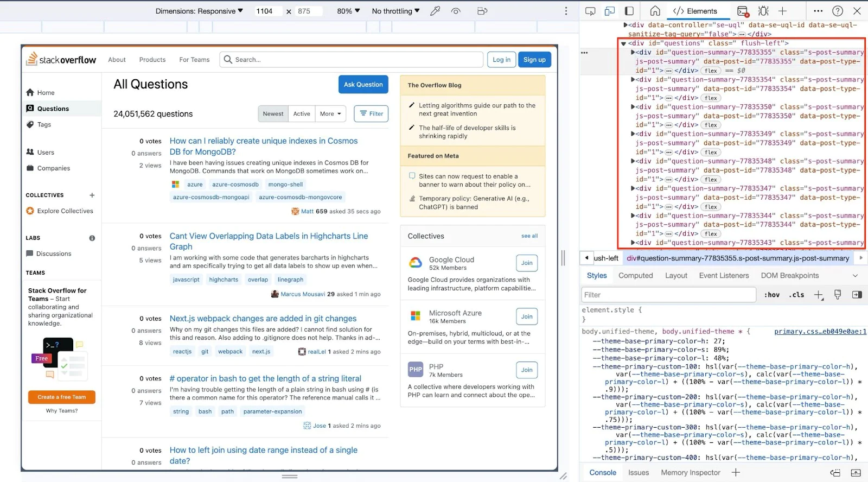Toggle the .cls classes button
Screen dimensions: 868x482
pos(796,295)
